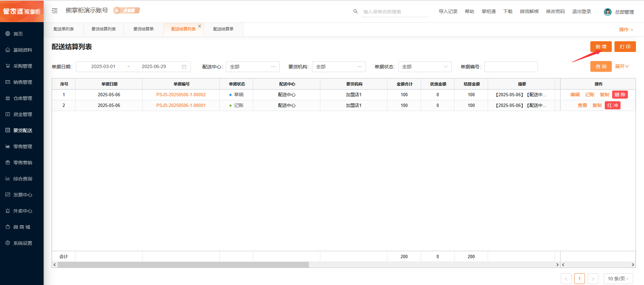Image resolution: width=644 pixels, height=285 pixels.
Task: Click the horizontal scrollbar thumb of the table
Action: click(x=183, y=265)
